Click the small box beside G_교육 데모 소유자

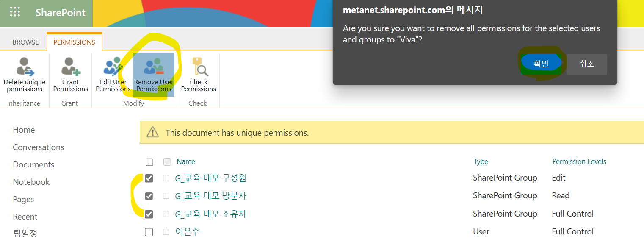tap(166, 214)
